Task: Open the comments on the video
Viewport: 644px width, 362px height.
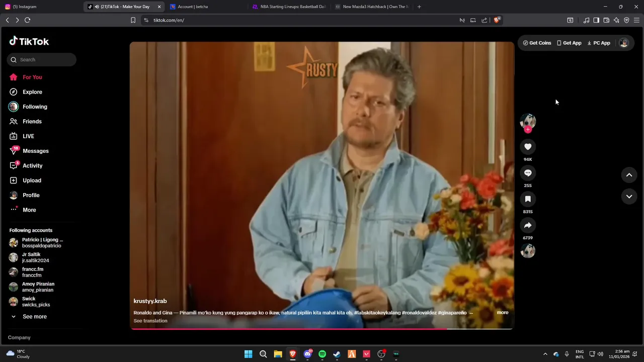Action: 528,173
